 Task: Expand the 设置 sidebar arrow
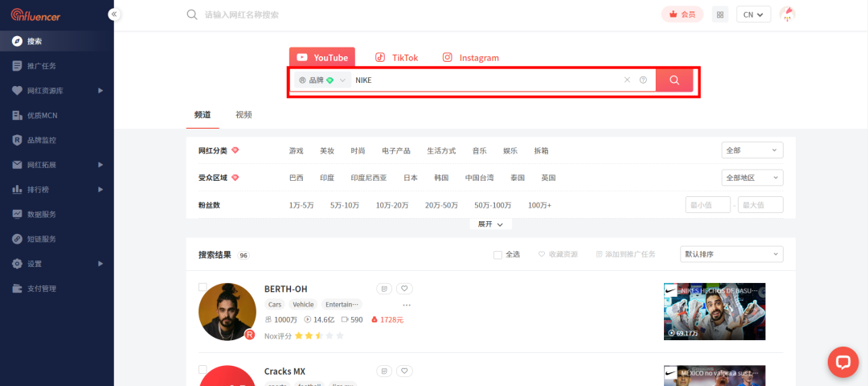point(100,264)
